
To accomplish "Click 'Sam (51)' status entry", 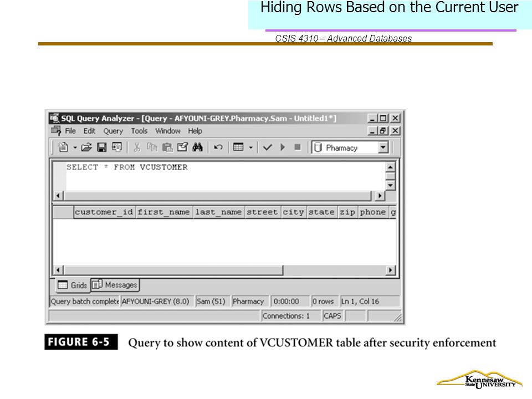I will (x=211, y=301).
